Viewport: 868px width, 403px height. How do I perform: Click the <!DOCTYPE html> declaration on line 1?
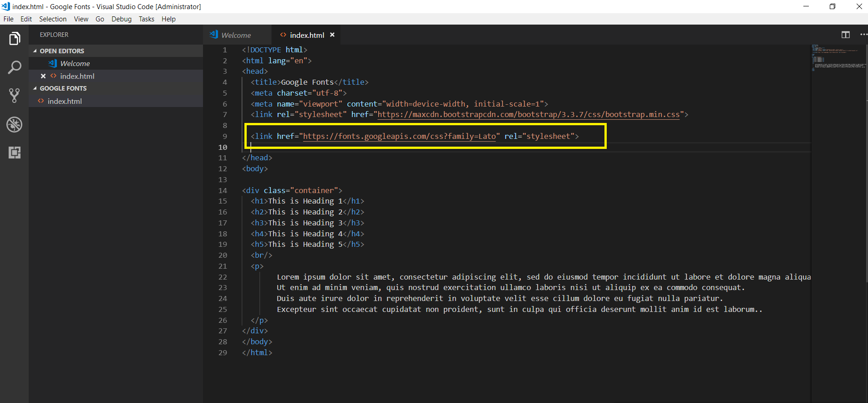[274, 50]
